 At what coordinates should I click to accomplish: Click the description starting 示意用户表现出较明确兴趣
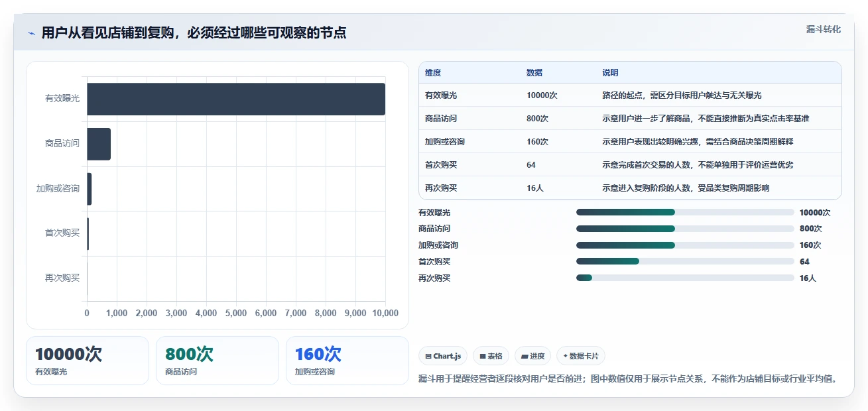(698, 142)
